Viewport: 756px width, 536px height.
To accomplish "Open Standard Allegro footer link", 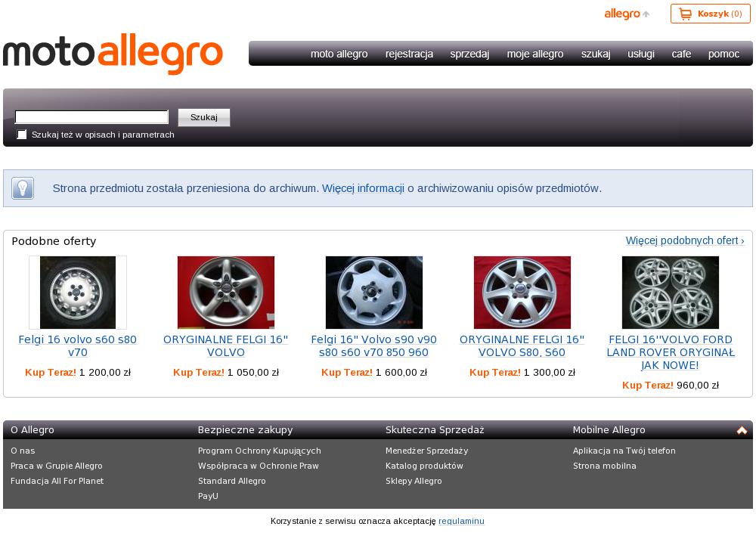I will [232, 481].
